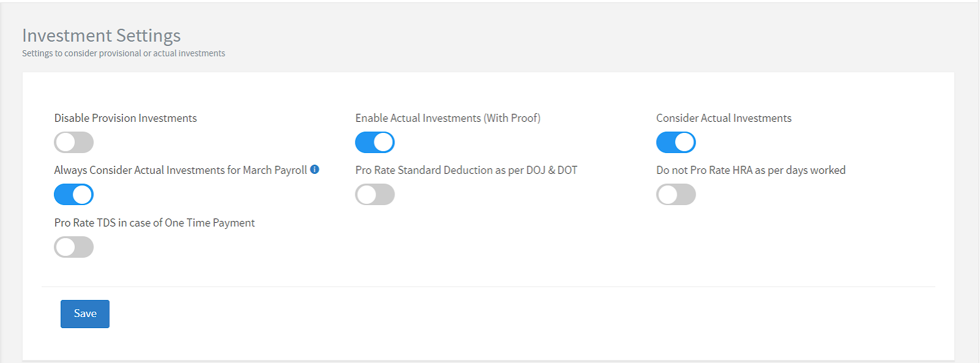Switch off Always Consider Actual Investments toggle
This screenshot has width=980, height=363.
(73, 195)
